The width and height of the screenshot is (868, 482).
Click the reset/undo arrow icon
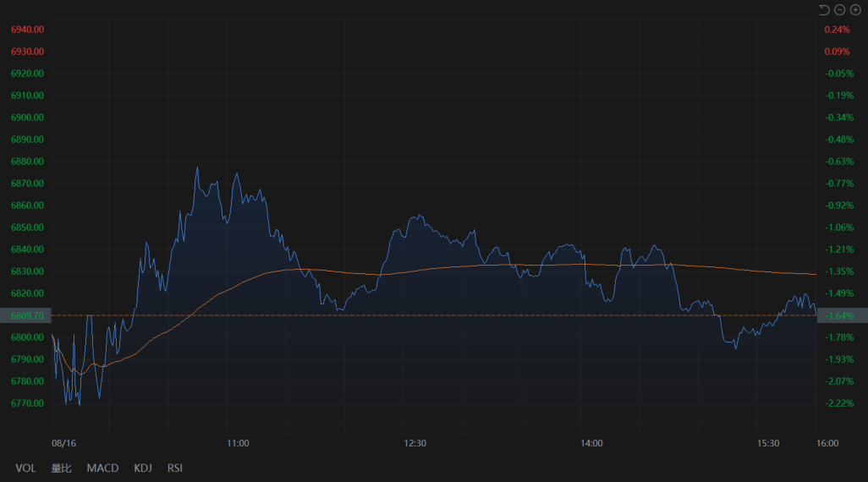click(x=824, y=10)
